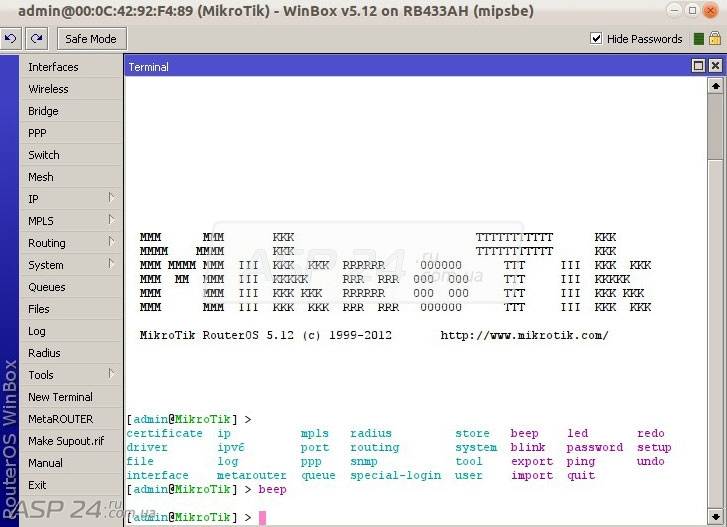The width and height of the screenshot is (727, 527).
Task: Open the PPP menu
Action: click(x=71, y=133)
